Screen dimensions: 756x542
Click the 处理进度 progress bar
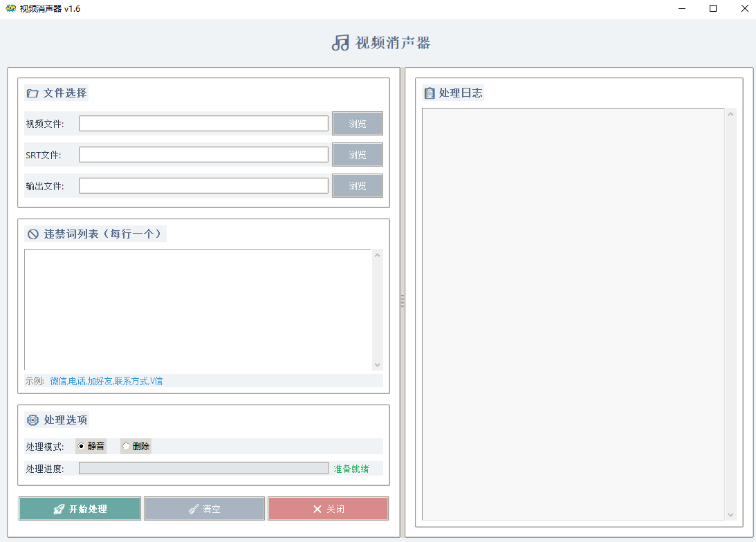pyautogui.click(x=203, y=469)
